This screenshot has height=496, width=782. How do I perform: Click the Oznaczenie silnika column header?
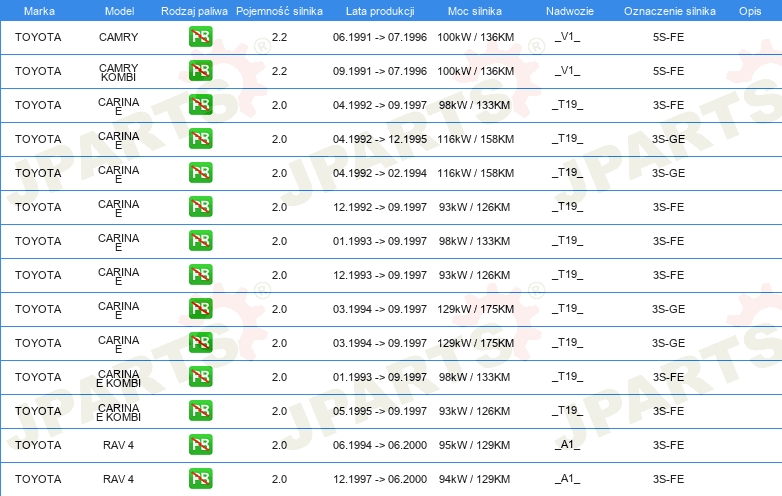[x=669, y=11]
